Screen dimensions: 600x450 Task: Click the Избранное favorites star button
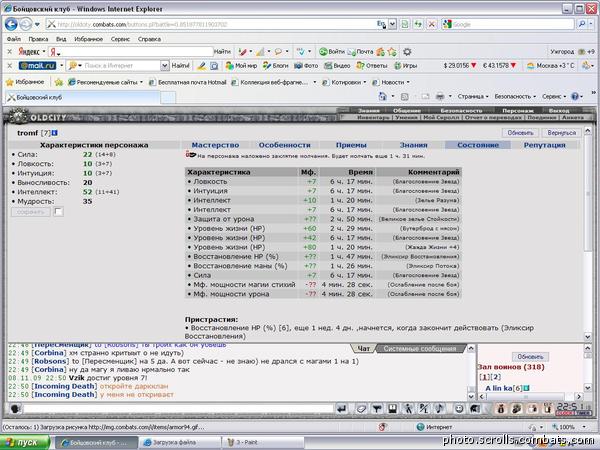tap(25, 82)
